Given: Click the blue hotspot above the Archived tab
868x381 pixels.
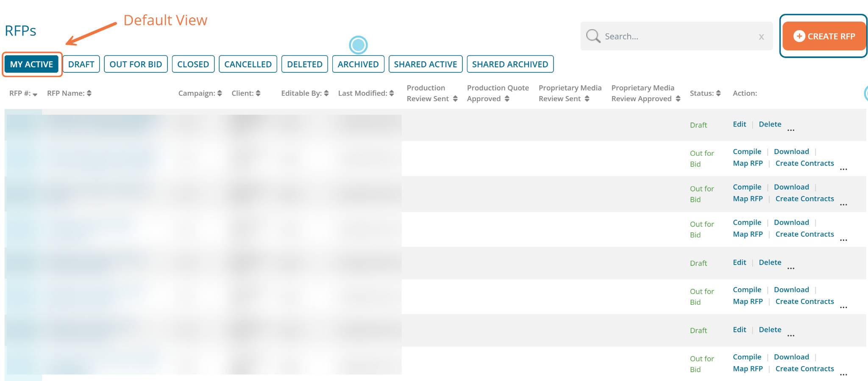Looking at the screenshot, I should pyautogui.click(x=358, y=45).
